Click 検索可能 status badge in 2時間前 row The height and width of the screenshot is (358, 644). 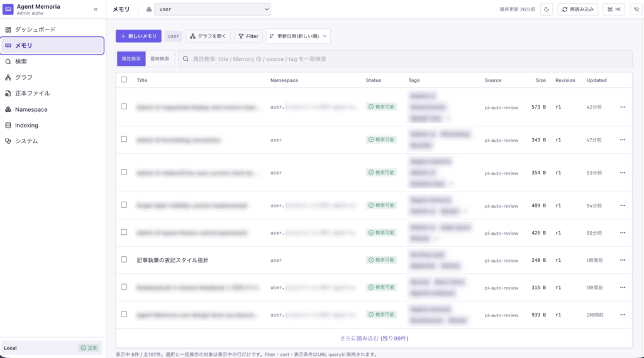coord(381,315)
